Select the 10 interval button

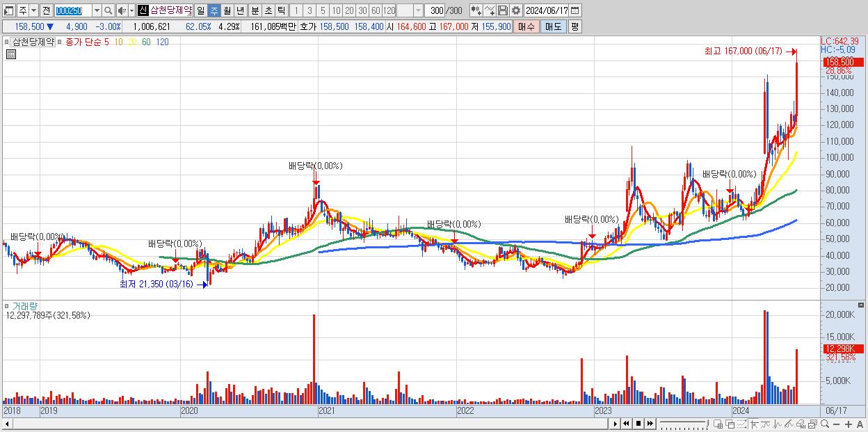point(336,11)
